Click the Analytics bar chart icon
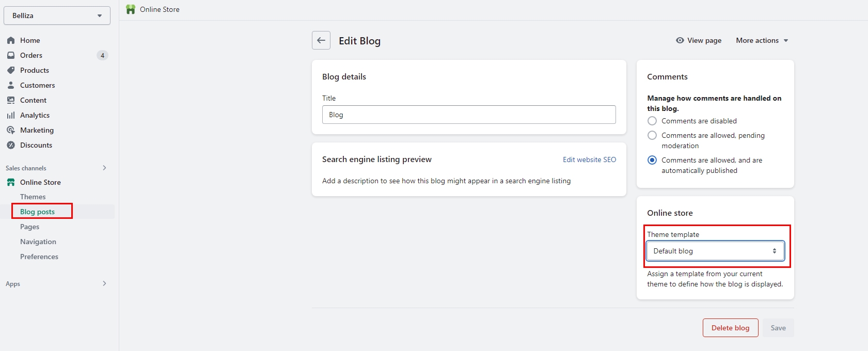The height and width of the screenshot is (351, 868). 11,115
